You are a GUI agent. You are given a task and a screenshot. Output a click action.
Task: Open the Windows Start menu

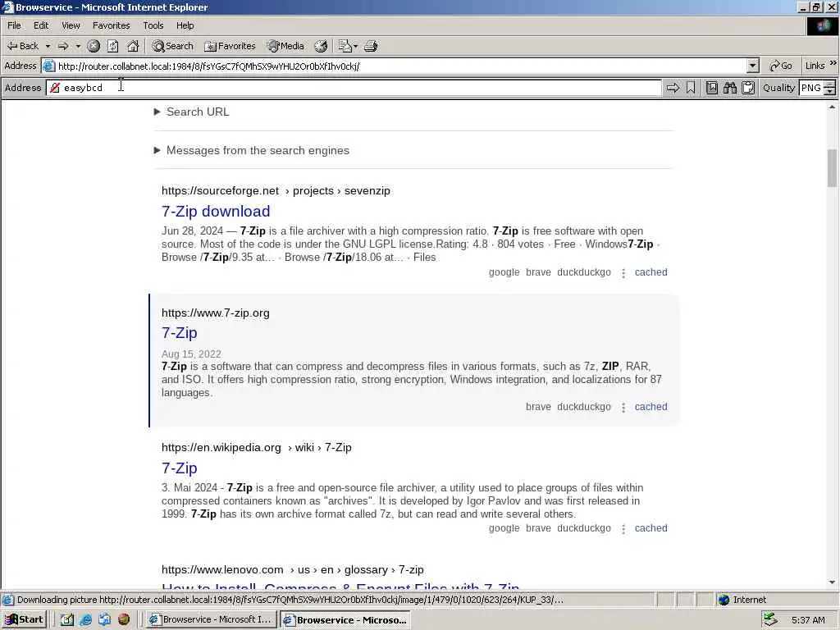point(24,619)
